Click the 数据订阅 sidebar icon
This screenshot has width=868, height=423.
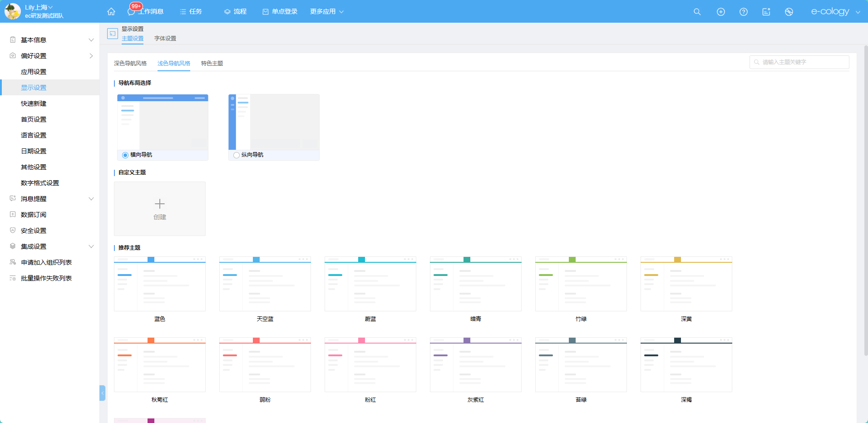pyautogui.click(x=13, y=215)
